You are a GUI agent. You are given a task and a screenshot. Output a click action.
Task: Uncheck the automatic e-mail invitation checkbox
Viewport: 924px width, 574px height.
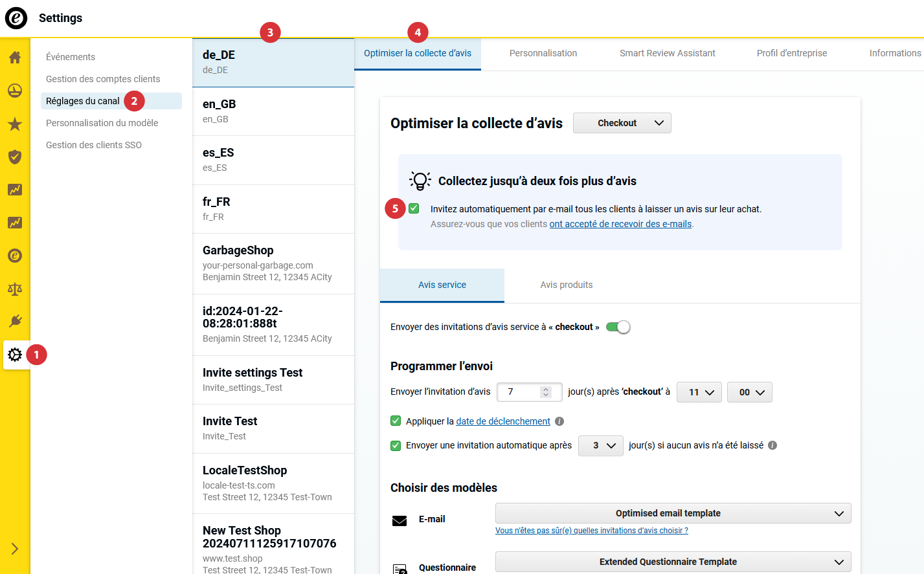(414, 208)
